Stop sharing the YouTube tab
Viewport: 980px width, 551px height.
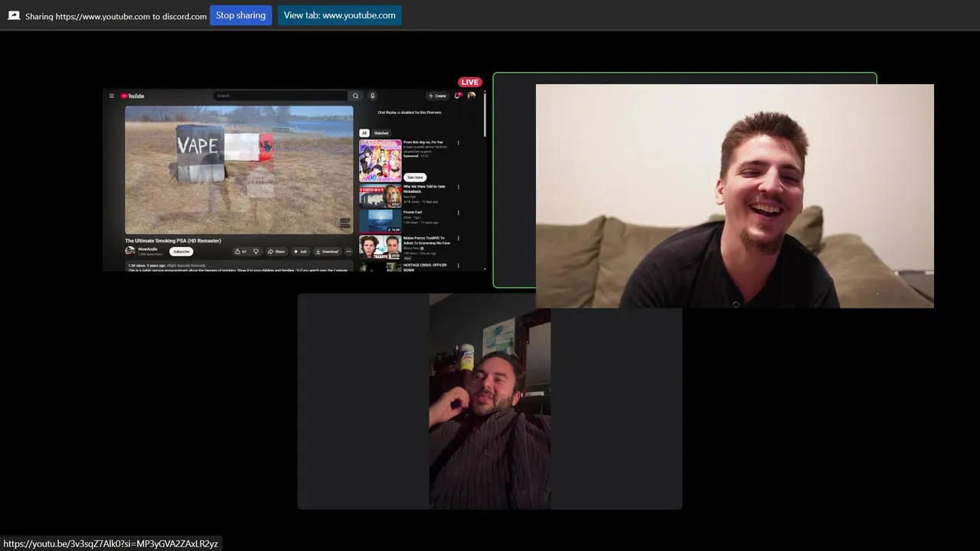coord(240,15)
